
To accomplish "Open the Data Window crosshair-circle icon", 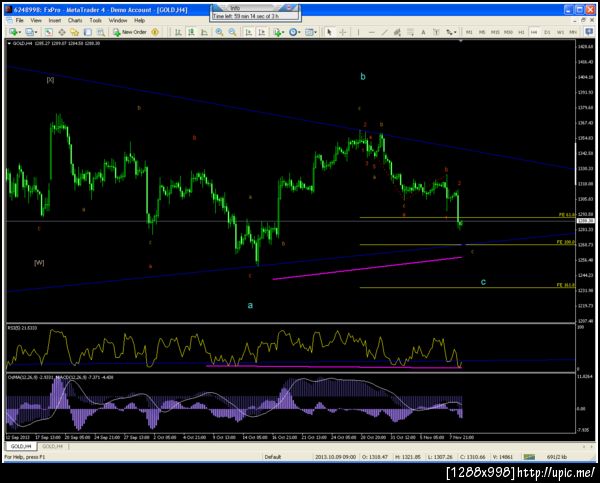I will click(62, 32).
